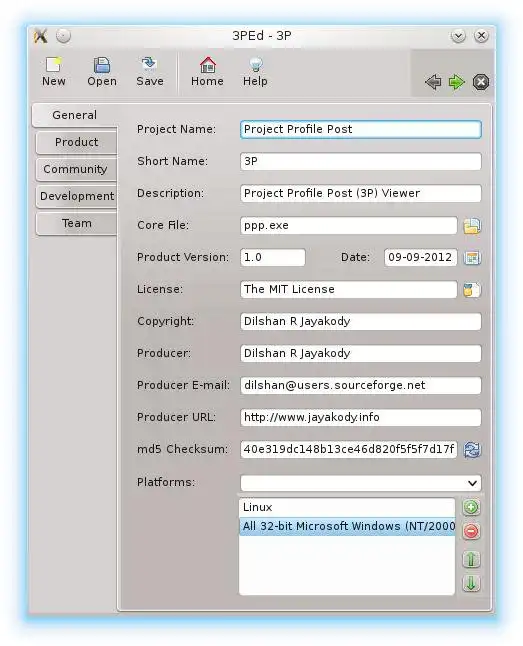Click the Description field
523x646 pixels.
[361, 194]
